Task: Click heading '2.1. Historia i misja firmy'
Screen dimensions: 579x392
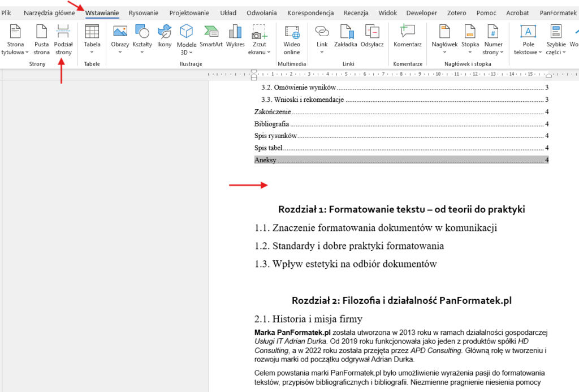Action: click(308, 319)
